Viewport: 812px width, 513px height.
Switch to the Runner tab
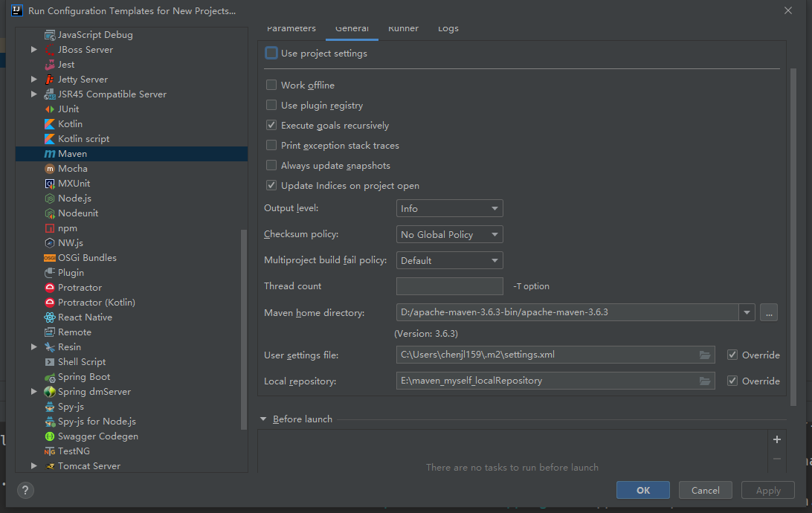[403, 29]
